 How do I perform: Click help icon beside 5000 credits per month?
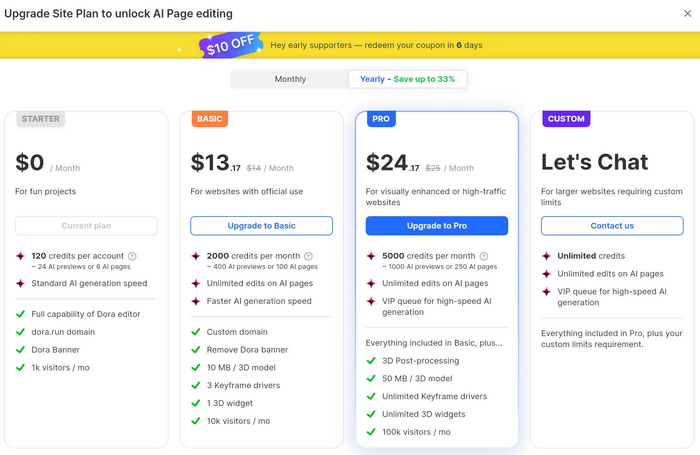pyautogui.click(x=483, y=256)
